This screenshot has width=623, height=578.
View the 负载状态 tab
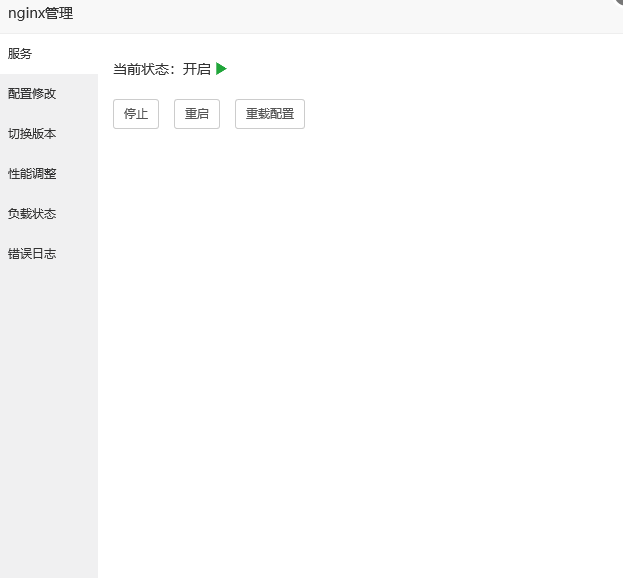click(49, 214)
